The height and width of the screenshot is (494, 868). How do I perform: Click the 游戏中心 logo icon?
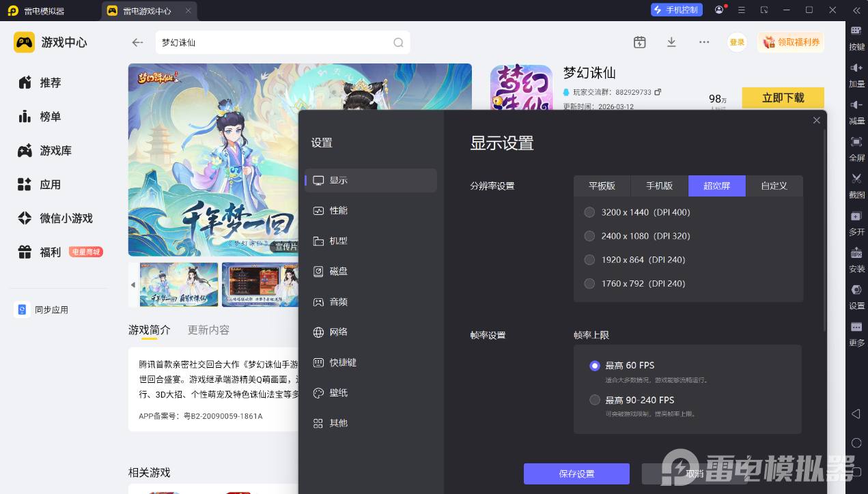coord(24,42)
